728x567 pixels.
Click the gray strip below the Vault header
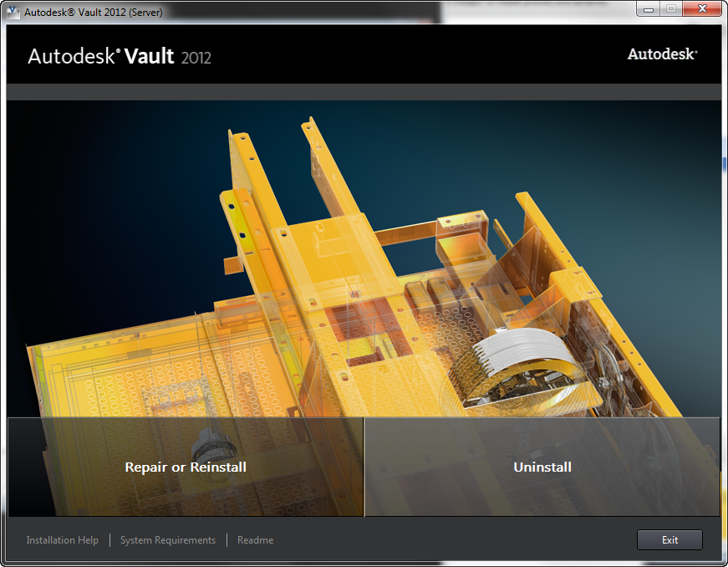[364, 89]
